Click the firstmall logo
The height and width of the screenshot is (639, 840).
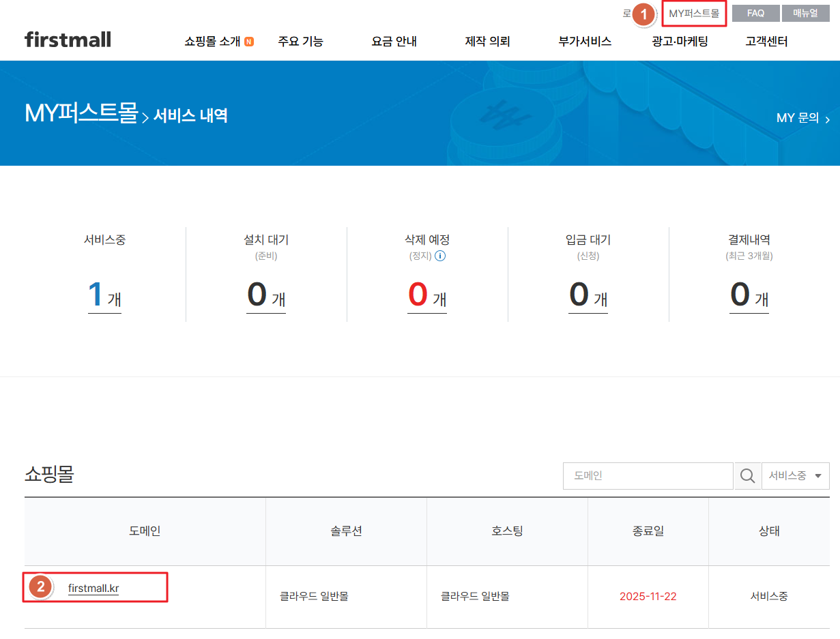click(68, 40)
